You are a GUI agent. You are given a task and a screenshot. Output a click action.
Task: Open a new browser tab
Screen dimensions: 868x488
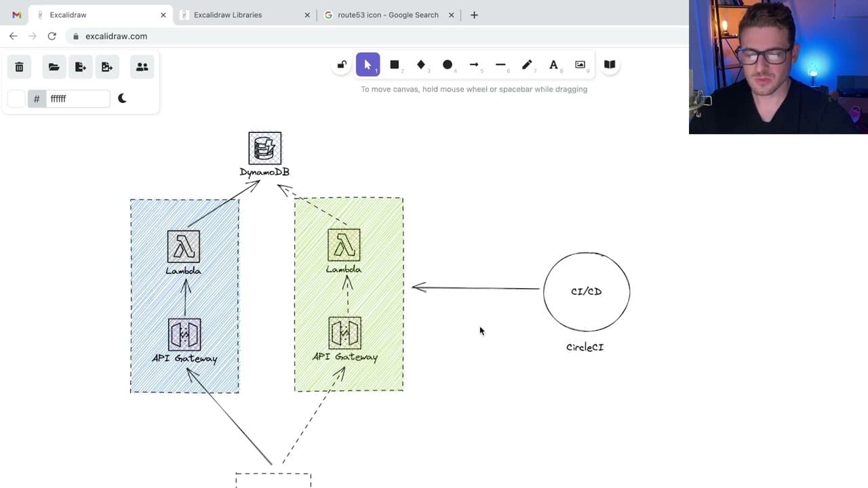pos(474,15)
